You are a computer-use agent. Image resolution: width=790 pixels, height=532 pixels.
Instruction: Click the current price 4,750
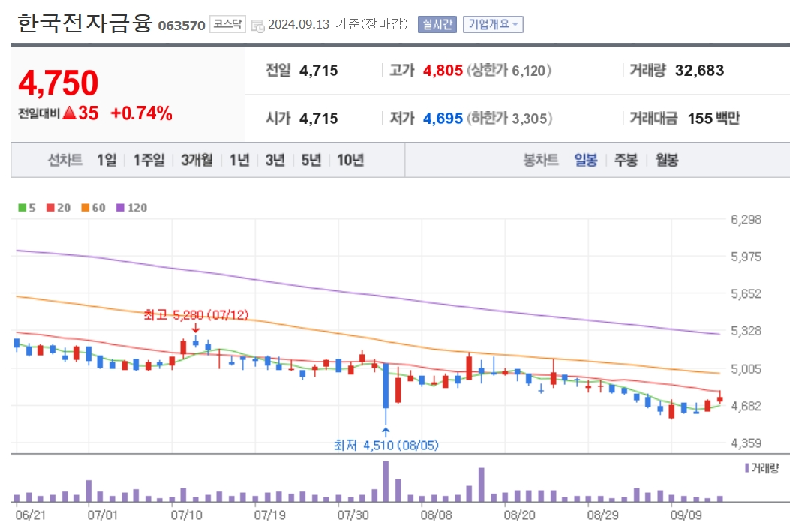[x=59, y=83]
